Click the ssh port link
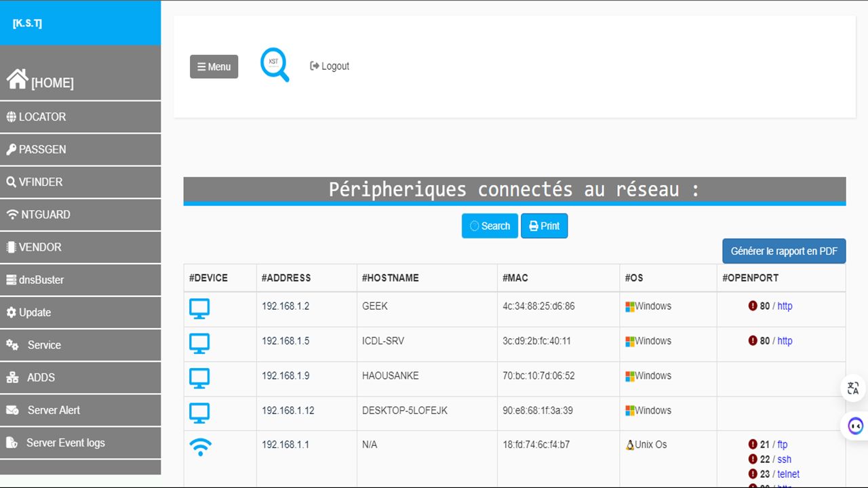 point(784,459)
